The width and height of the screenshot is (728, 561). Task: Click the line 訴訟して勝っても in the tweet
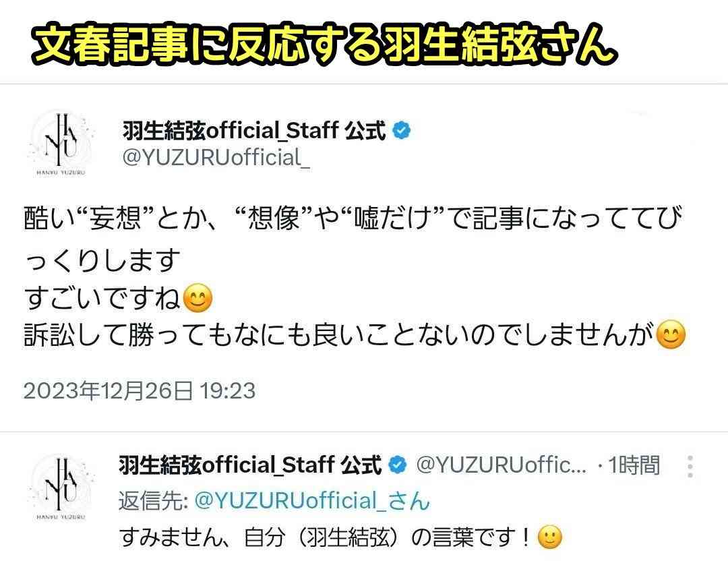point(355,335)
